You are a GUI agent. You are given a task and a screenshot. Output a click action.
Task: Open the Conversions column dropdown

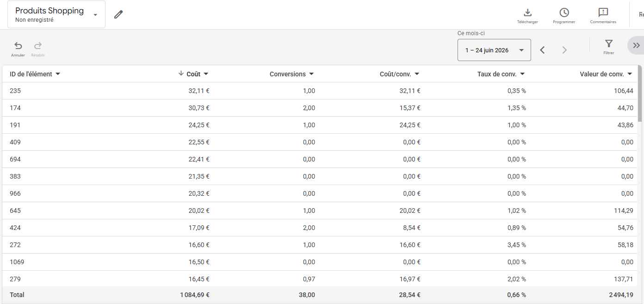click(x=311, y=74)
